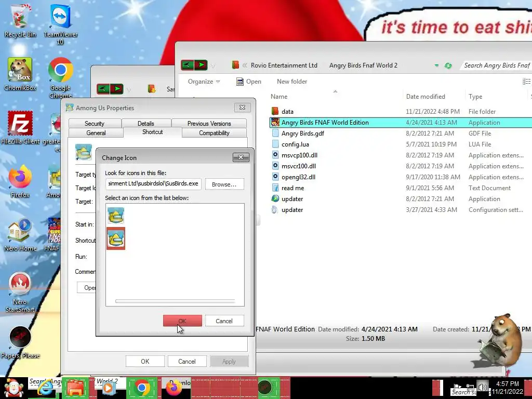This screenshot has width=532, height=399.
Task: Click the icon file path input field
Action: point(153,183)
